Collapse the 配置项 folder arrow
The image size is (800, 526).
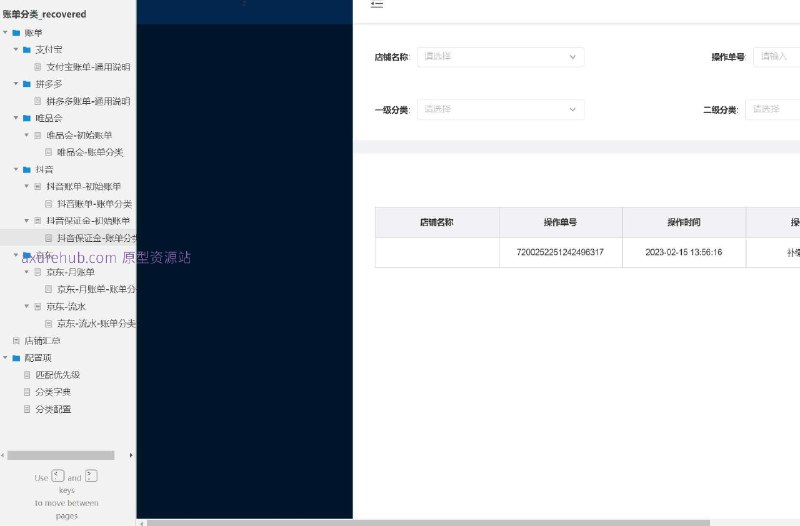[x=5, y=358]
